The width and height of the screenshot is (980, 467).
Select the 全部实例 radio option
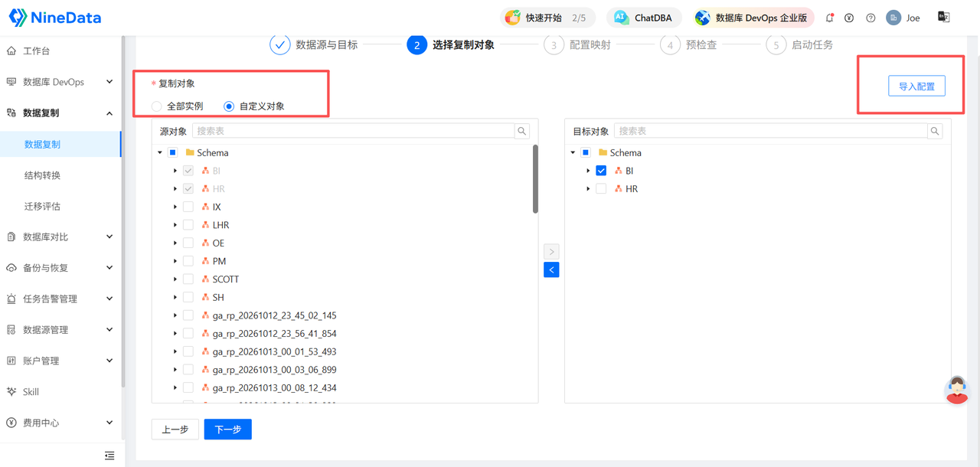point(157,106)
